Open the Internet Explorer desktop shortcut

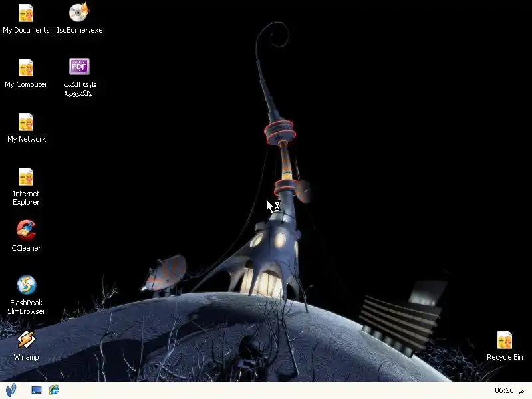tap(26, 176)
